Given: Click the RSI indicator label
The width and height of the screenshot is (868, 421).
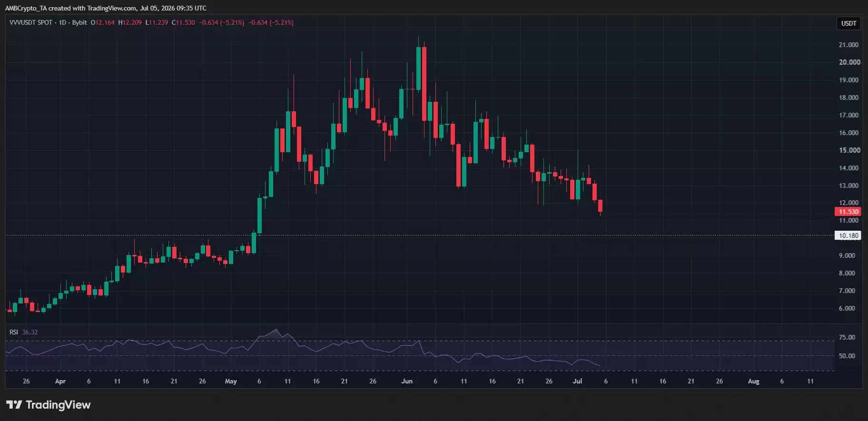Looking at the screenshot, I should point(14,332).
